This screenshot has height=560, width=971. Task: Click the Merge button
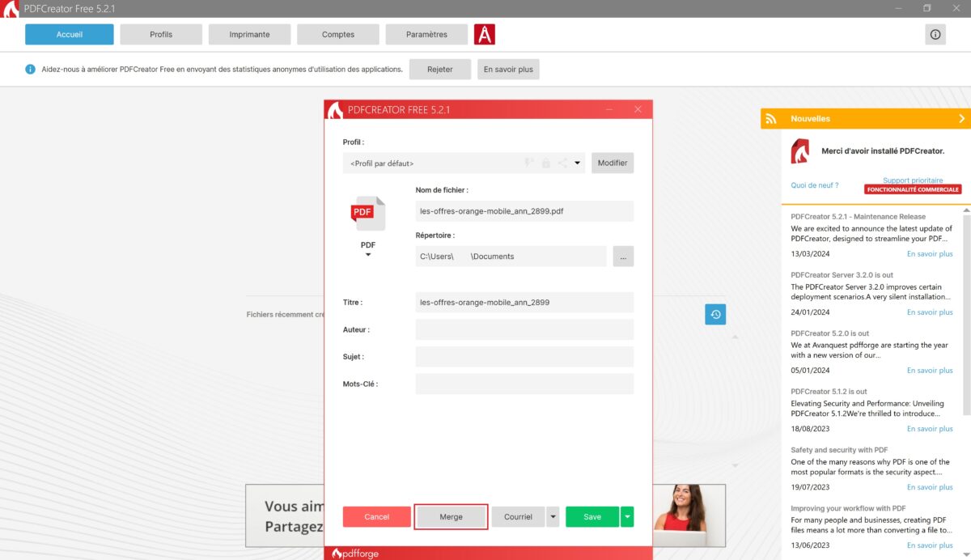tap(451, 517)
